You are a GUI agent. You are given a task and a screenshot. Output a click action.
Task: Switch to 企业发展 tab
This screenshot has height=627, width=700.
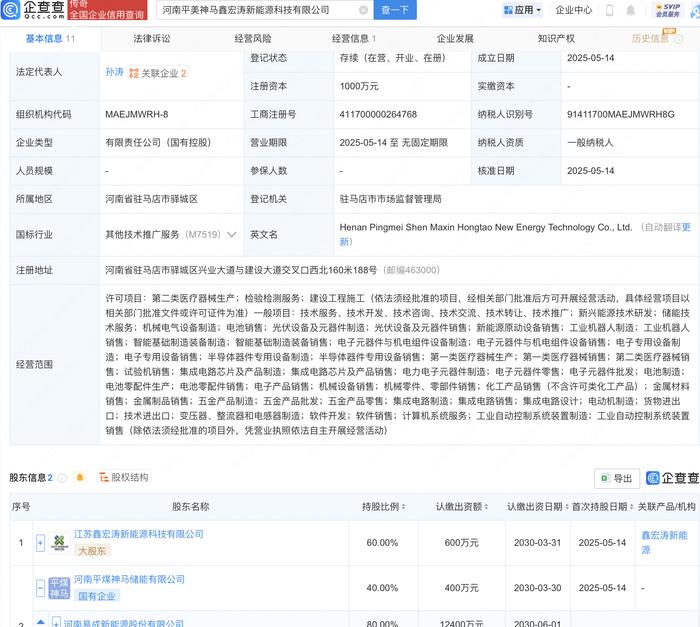[455, 39]
